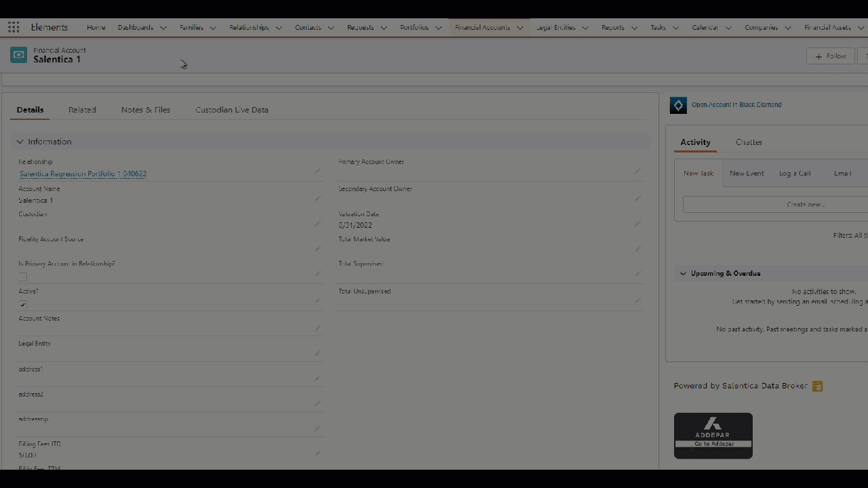This screenshot has height=488, width=868.
Task: Open the Companies nav item
Action: point(762,28)
